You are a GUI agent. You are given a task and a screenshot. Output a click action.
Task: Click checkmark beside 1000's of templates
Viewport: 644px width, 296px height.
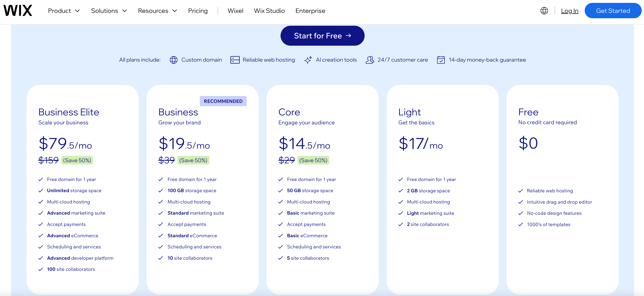coord(520,225)
